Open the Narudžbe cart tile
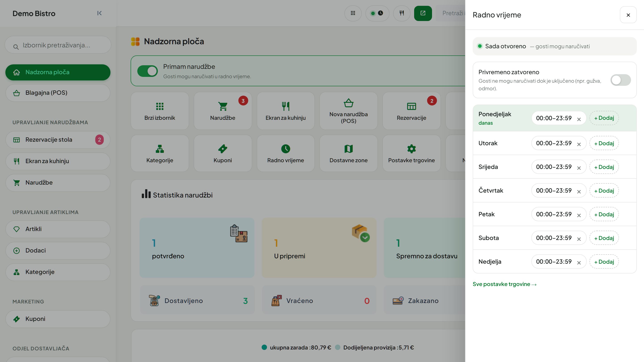This screenshot has height=362, width=644. [x=222, y=111]
